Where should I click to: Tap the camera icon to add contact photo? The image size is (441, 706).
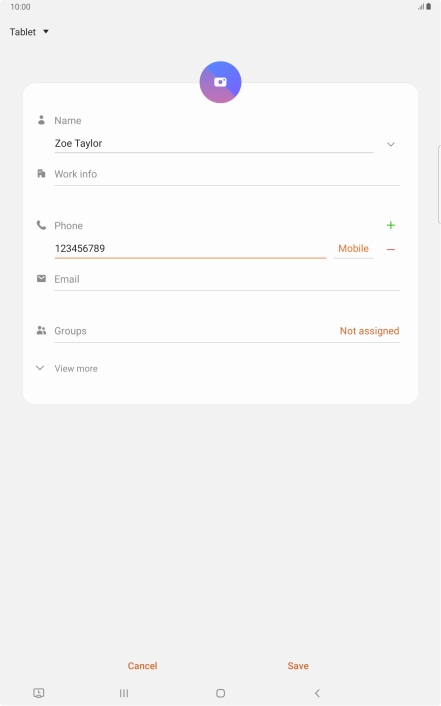tap(220, 82)
